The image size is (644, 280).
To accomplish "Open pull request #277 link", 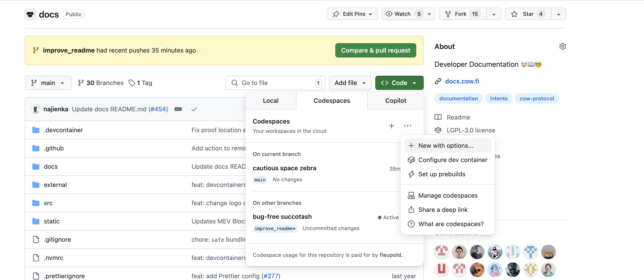I will 271,276.
